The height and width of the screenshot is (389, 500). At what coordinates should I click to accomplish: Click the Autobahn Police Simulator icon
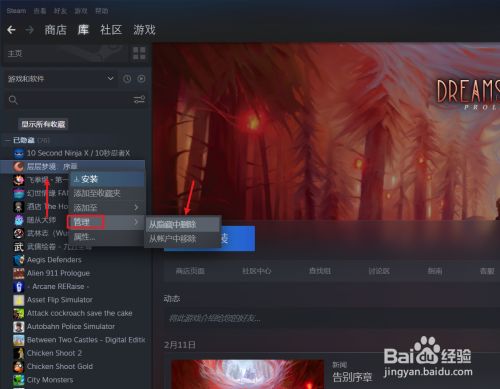pyautogui.click(x=19, y=327)
